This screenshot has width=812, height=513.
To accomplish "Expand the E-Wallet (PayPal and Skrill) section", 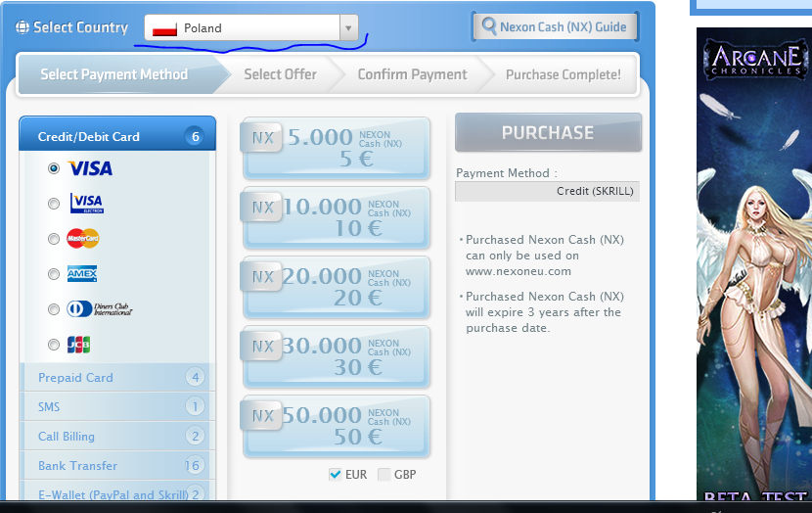I will tap(117, 491).
